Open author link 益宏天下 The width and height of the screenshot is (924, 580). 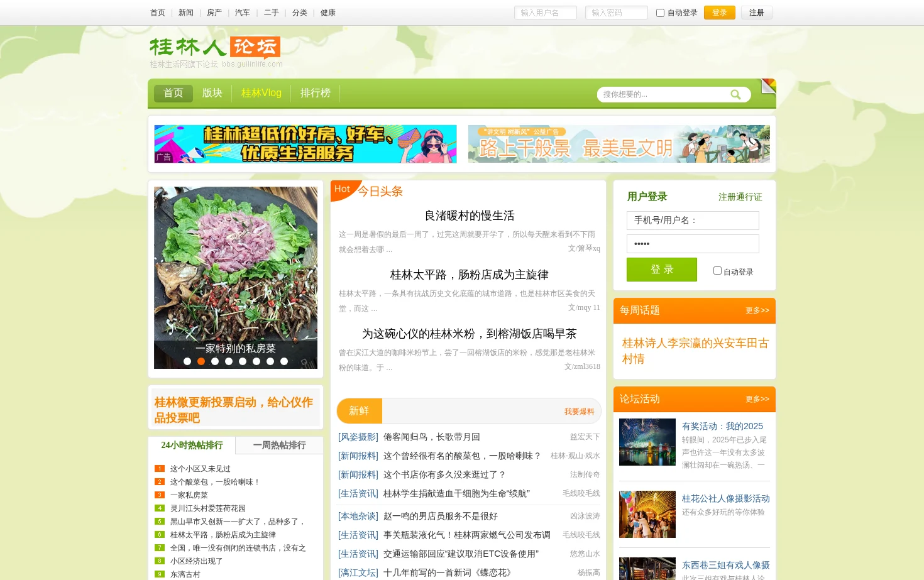[585, 437]
